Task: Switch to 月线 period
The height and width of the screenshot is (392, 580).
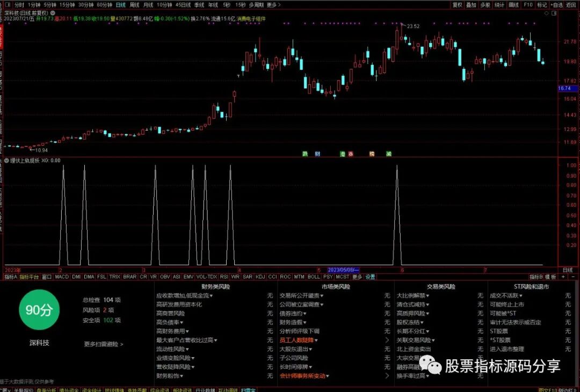Action: coord(148,5)
